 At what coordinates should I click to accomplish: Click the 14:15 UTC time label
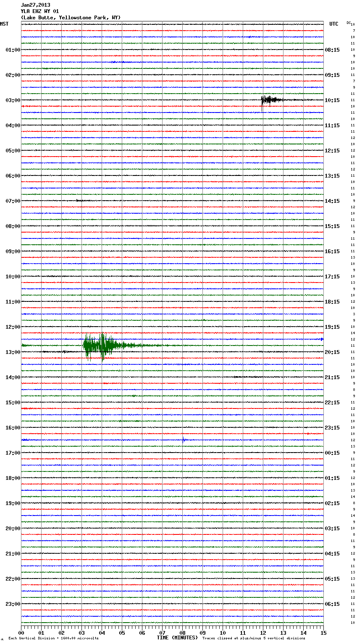pos(332,201)
